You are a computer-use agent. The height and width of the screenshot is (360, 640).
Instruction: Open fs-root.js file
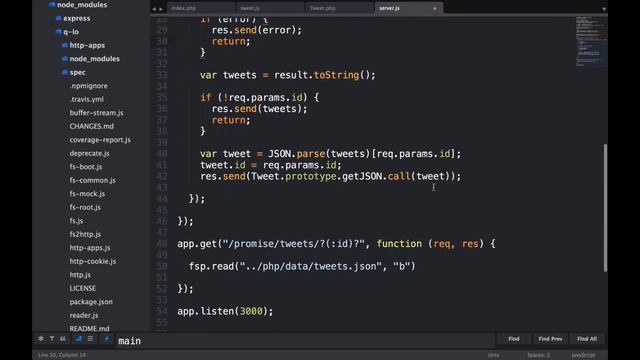coord(85,207)
